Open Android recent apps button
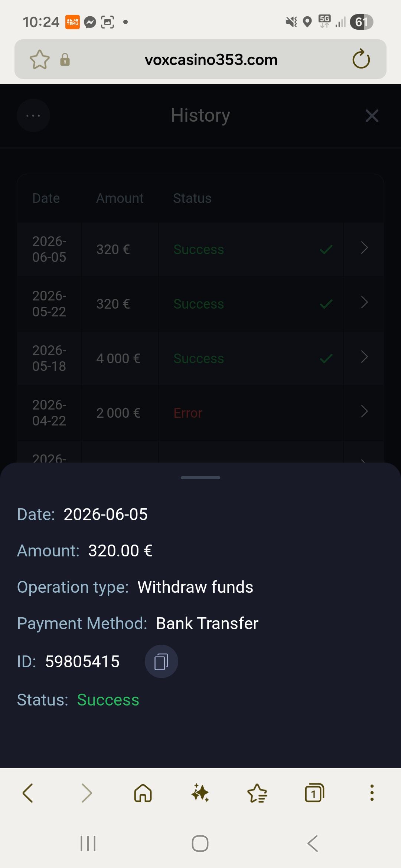401x868 pixels. (88, 844)
